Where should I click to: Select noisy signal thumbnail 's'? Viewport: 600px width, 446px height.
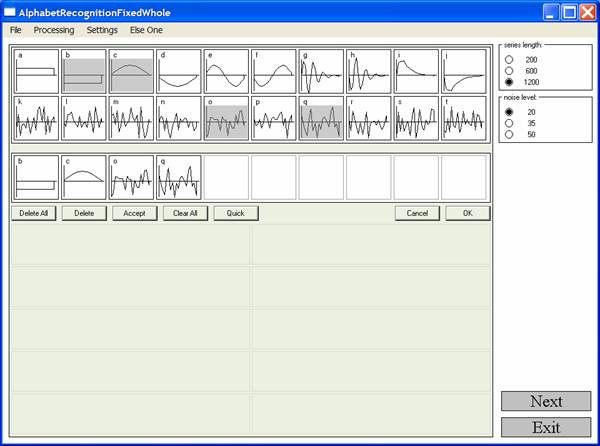(416, 119)
